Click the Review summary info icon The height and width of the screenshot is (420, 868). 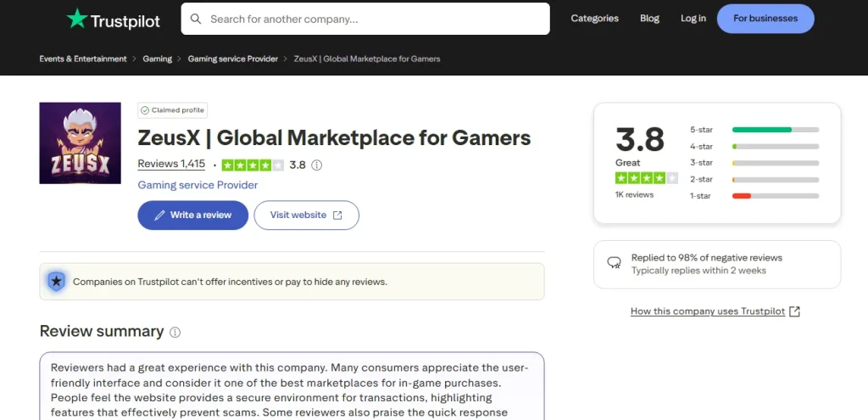point(175,333)
